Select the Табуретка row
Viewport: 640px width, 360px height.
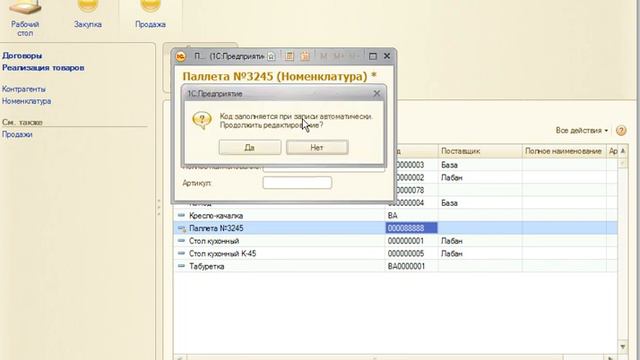(x=395, y=266)
